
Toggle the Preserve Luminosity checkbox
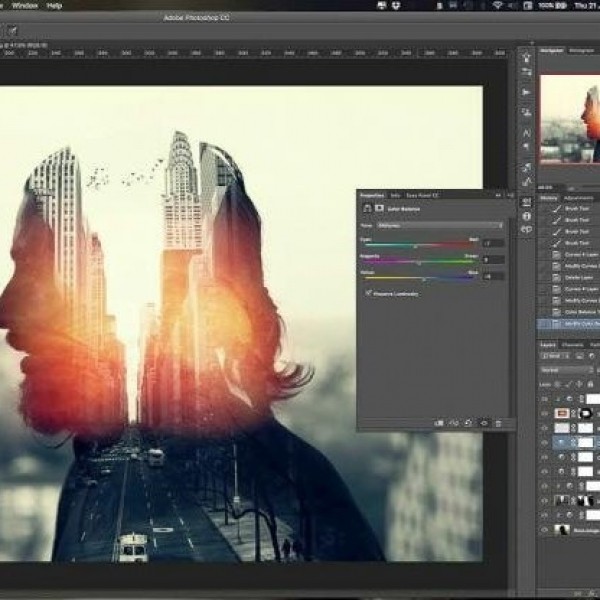pos(368,293)
